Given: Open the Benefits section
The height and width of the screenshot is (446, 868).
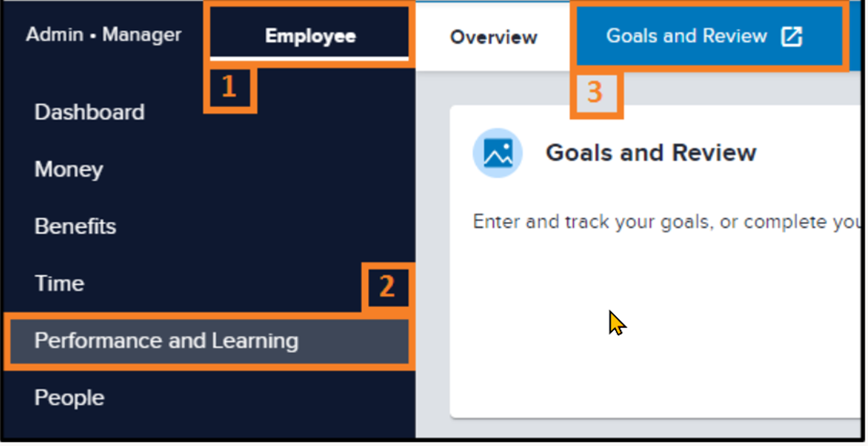Looking at the screenshot, I should [75, 226].
